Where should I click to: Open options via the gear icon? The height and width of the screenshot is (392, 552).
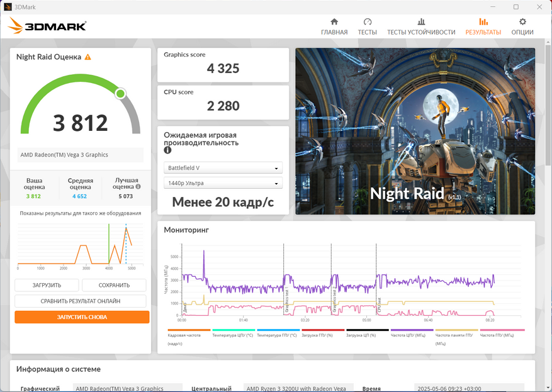(x=522, y=21)
